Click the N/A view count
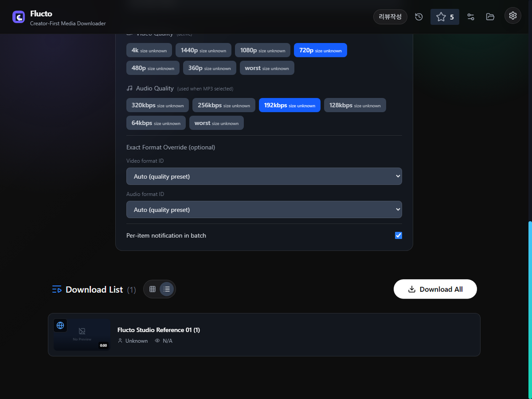Screen dimensions: 532x399 pyautogui.click(x=168, y=341)
